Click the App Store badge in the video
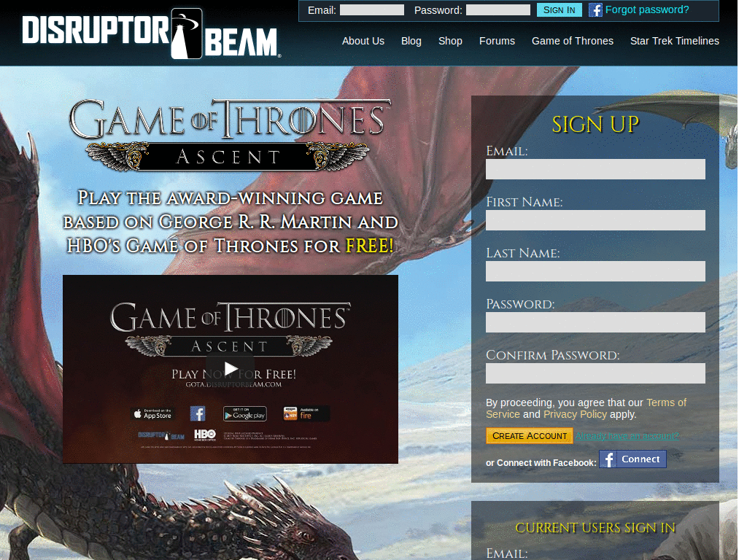Screen dimensions: 747x560 [x=153, y=413]
